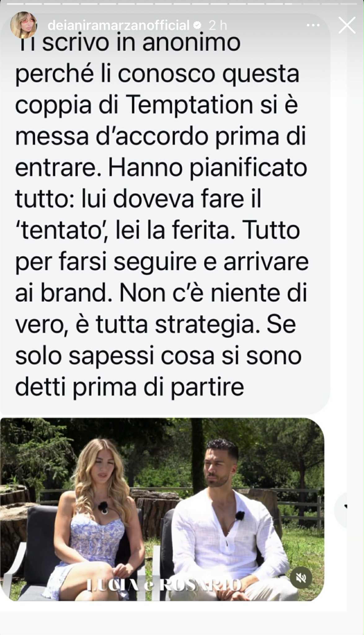
Task: Tap the anonymous message bubble text
Action: click(x=161, y=214)
